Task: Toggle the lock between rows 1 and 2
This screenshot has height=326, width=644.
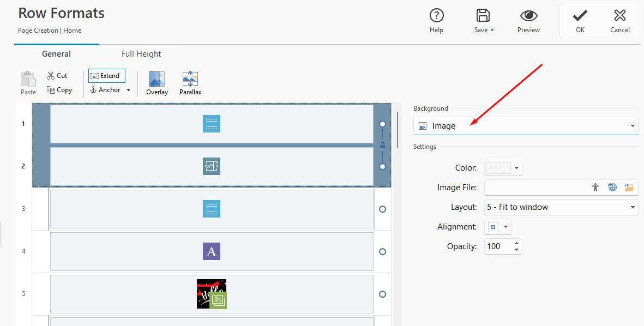Action: (x=382, y=145)
